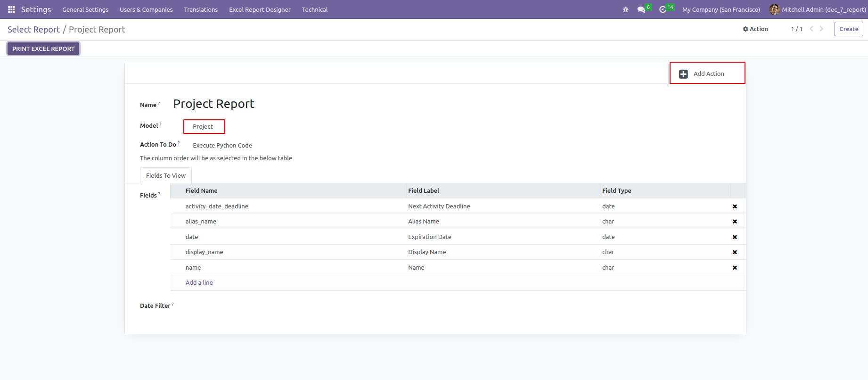Click the Model field value Project
Viewport: 868px width, 380px height.
pos(203,127)
